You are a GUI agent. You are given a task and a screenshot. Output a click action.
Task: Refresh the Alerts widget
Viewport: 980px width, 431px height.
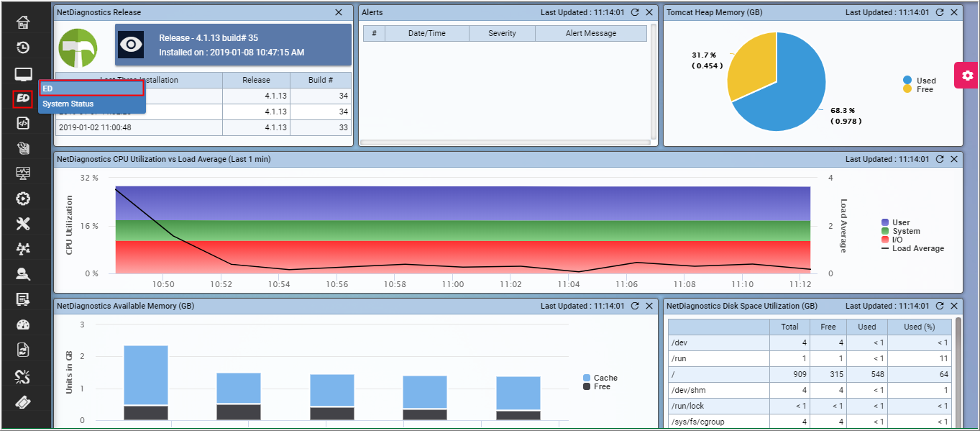(x=635, y=12)
